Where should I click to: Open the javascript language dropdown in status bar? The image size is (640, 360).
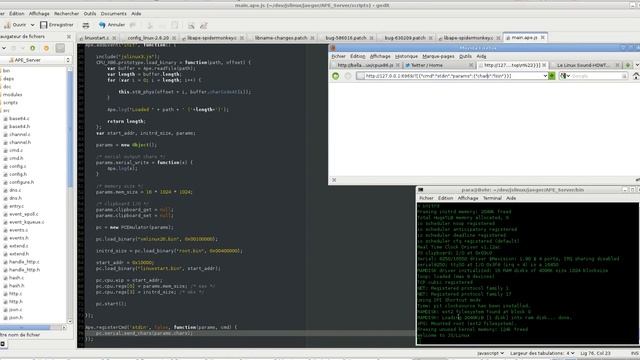pos(490,353)
